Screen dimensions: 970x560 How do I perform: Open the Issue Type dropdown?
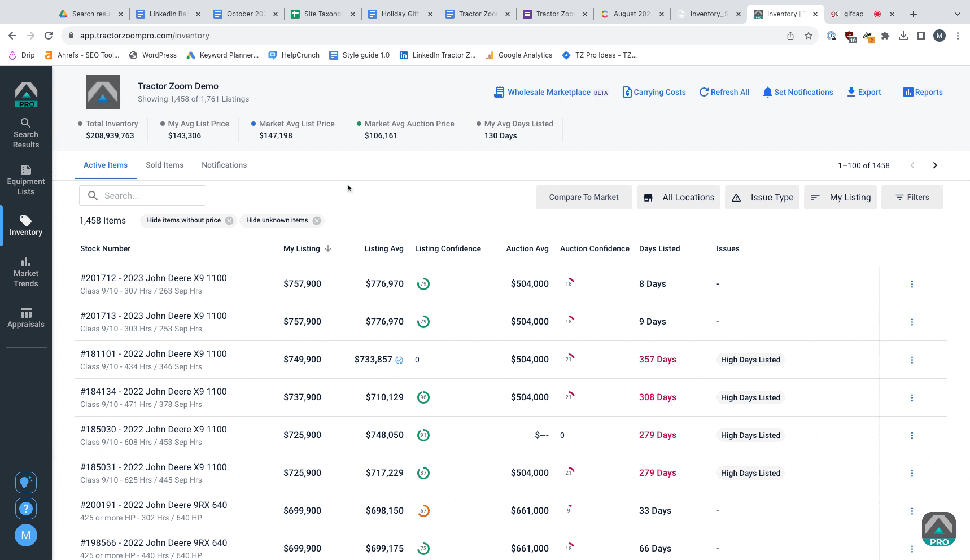762,198
